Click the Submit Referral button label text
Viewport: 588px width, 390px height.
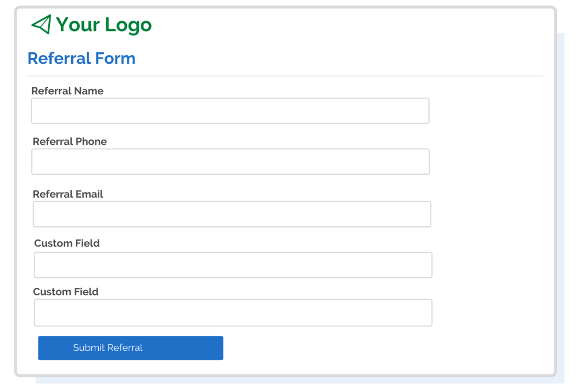point(107,347)
